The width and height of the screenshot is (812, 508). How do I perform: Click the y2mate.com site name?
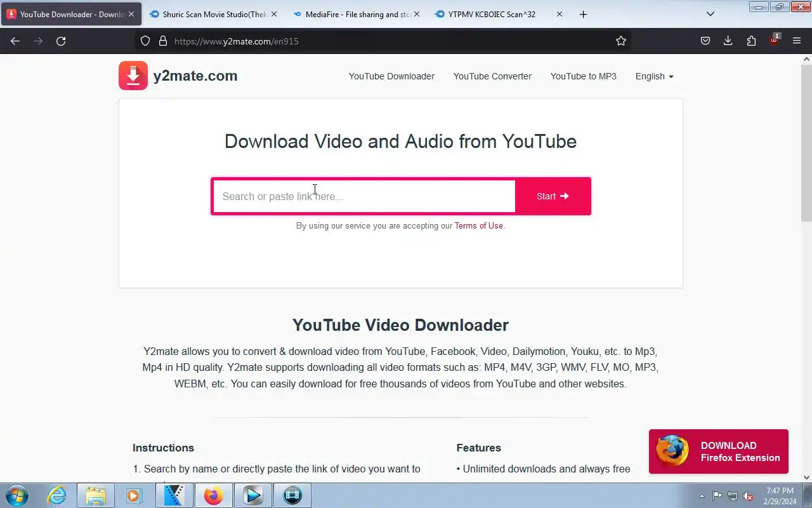[195, 76]
